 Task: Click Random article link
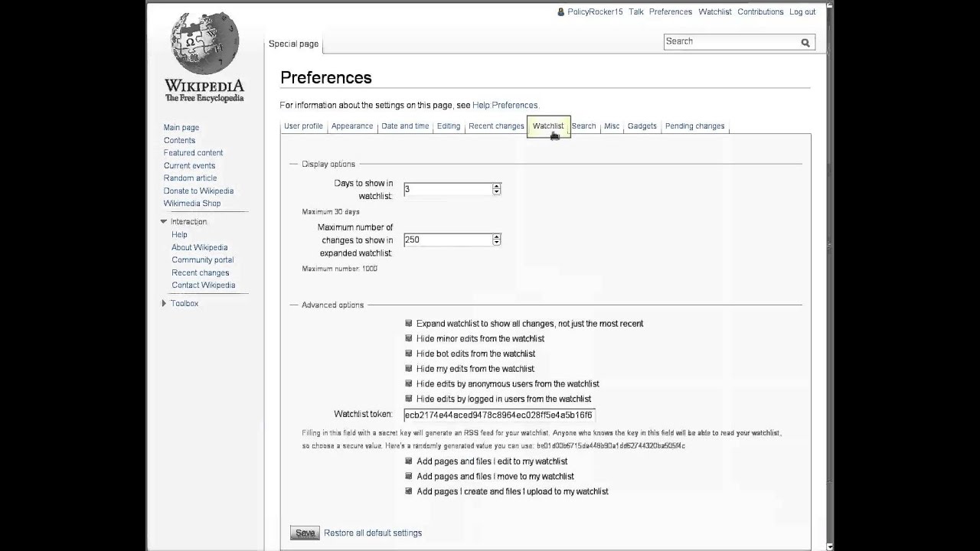190,178
